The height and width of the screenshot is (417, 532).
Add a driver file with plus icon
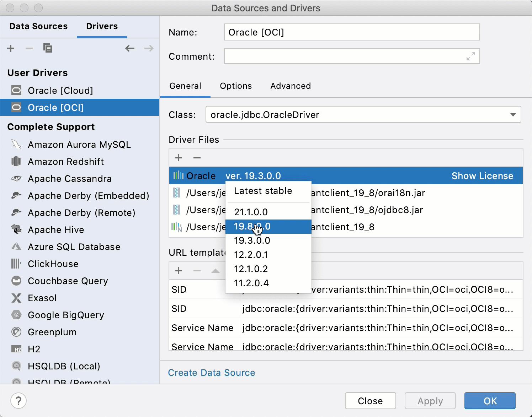(179, 158)
